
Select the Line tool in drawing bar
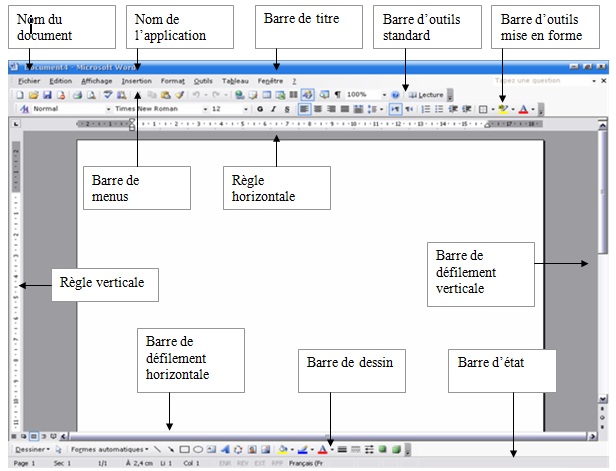click(x=158, y=449)
